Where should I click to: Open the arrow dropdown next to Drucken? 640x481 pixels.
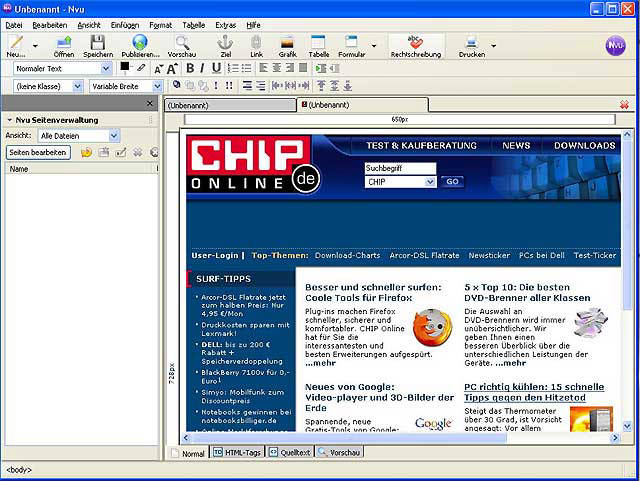click(x=493, y=46)
